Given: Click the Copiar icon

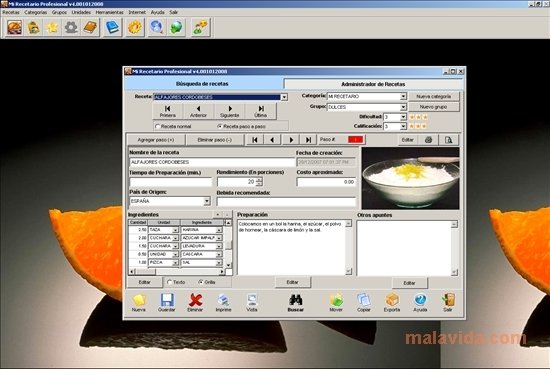Looking at the screenshot, I should coord(364,303).
